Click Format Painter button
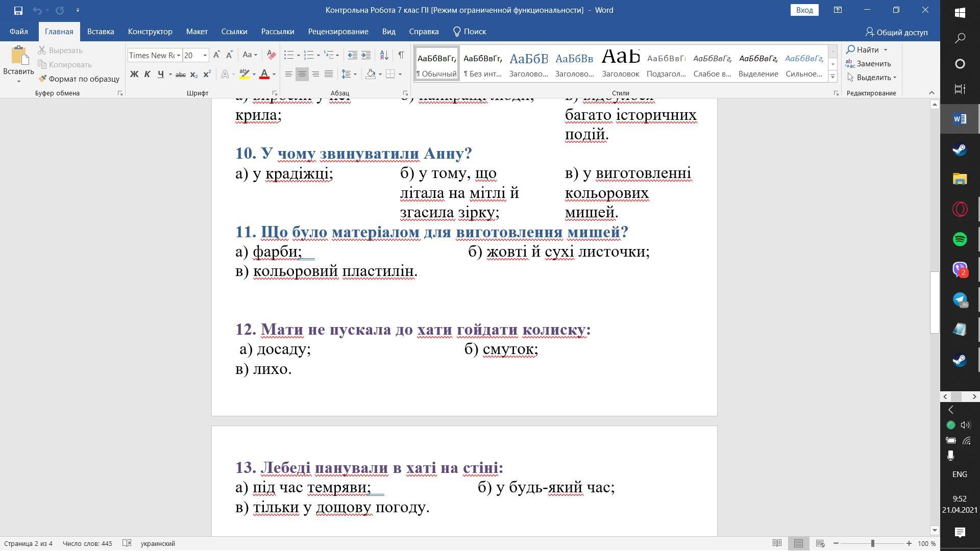 (79, 79)
